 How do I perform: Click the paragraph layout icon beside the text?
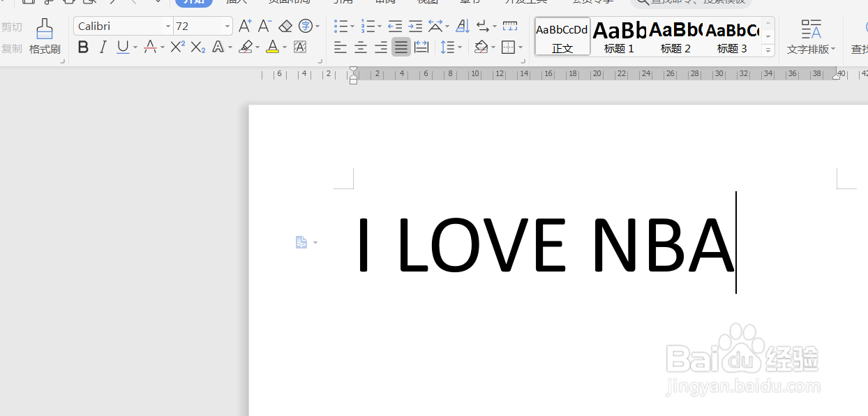pos(301,242)
